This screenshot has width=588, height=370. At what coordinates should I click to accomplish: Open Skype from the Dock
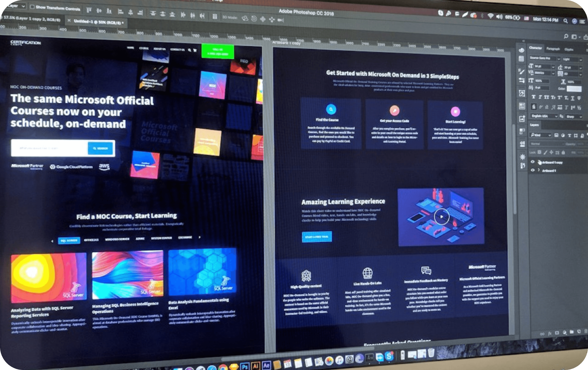coord(389,357)
